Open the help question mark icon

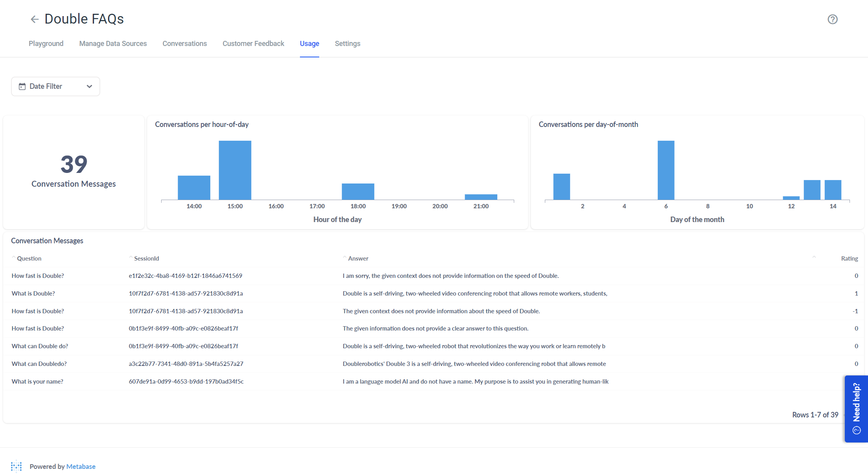832,19
